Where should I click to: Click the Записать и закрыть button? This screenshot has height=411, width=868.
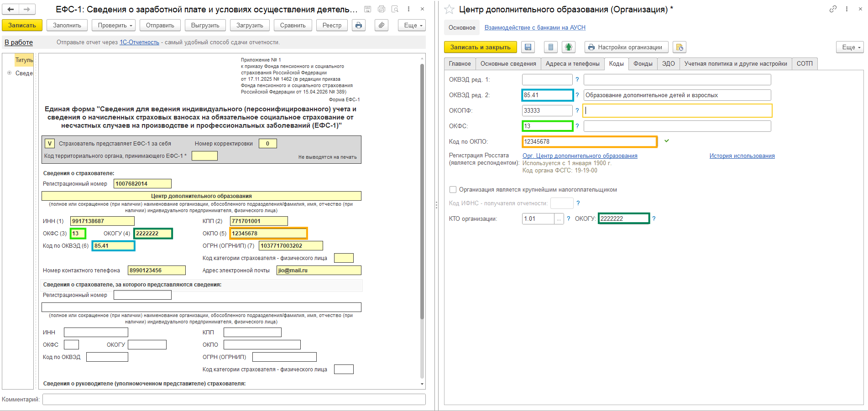pyautogui.click(x=481, y=47)
